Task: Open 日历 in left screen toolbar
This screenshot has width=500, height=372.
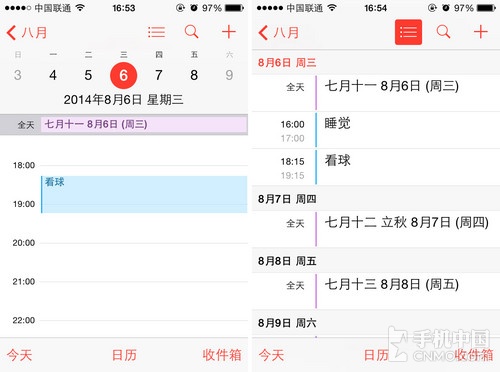Action: [124, 355]
